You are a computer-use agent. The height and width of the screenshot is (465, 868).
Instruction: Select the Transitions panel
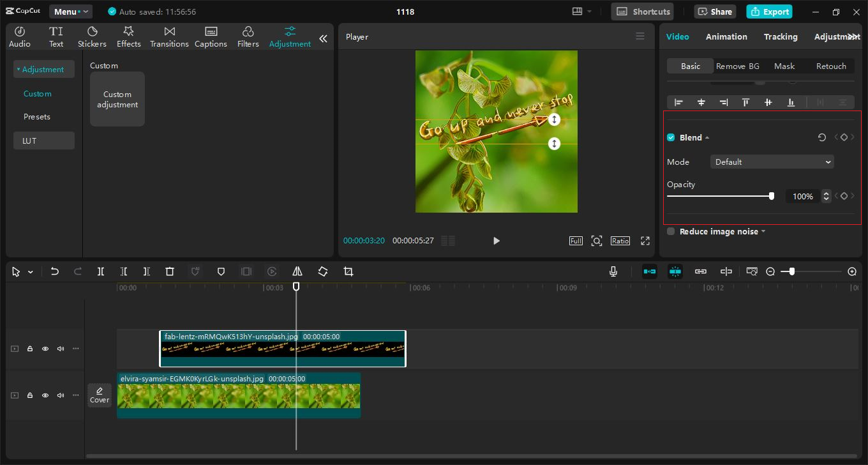coord(169,36)
